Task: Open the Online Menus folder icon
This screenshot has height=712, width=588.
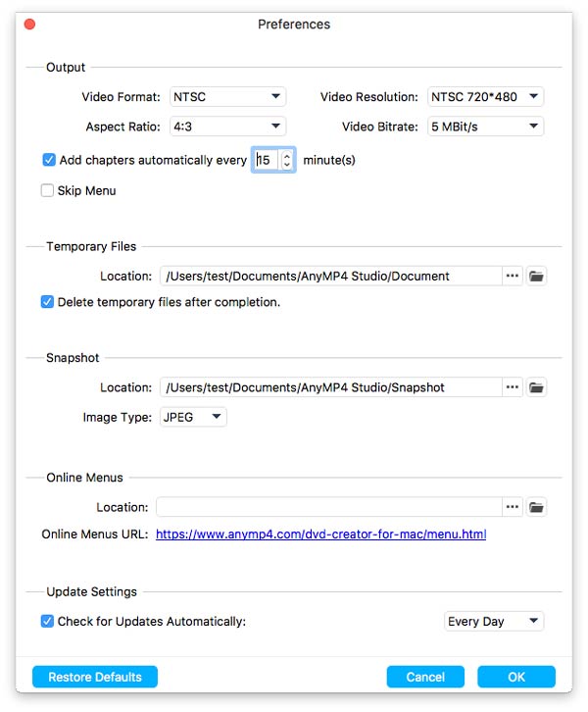Action: pyautogui.click(x=536, y=507)
